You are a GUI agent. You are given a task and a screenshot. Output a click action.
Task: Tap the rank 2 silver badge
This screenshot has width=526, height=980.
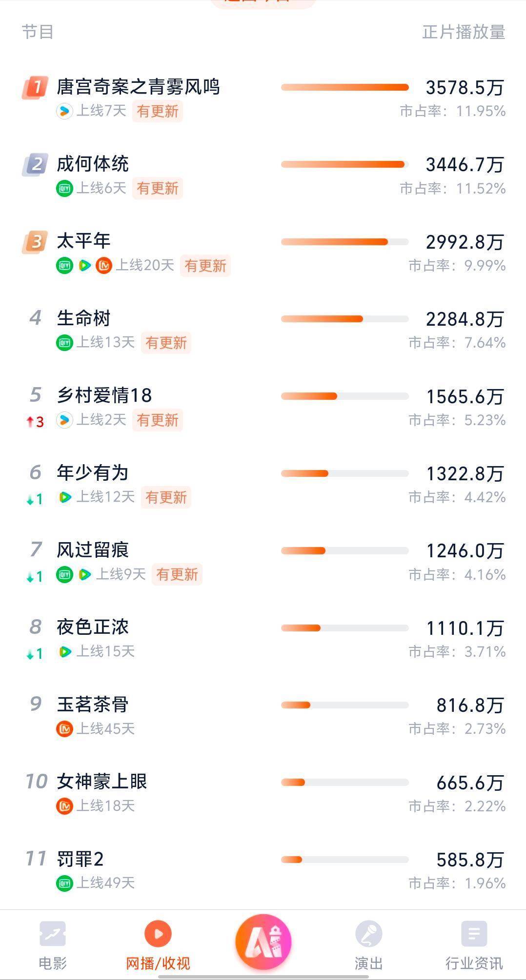pyautogui.click(x=35, y=165)
